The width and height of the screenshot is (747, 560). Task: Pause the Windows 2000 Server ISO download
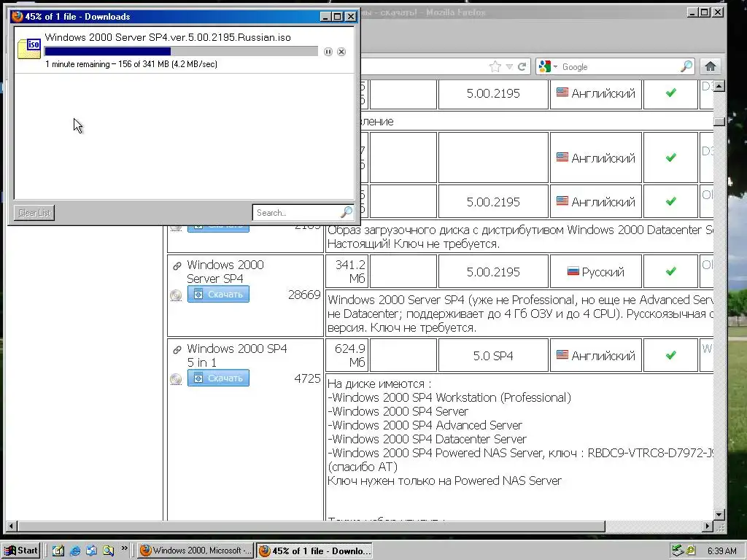point(328,52)
